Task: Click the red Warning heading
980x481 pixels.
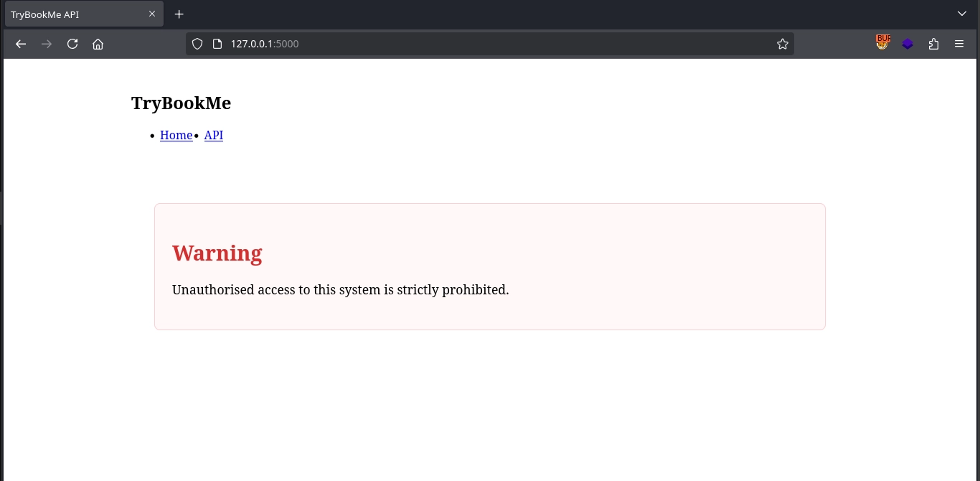Action: (x=217, y=253)
